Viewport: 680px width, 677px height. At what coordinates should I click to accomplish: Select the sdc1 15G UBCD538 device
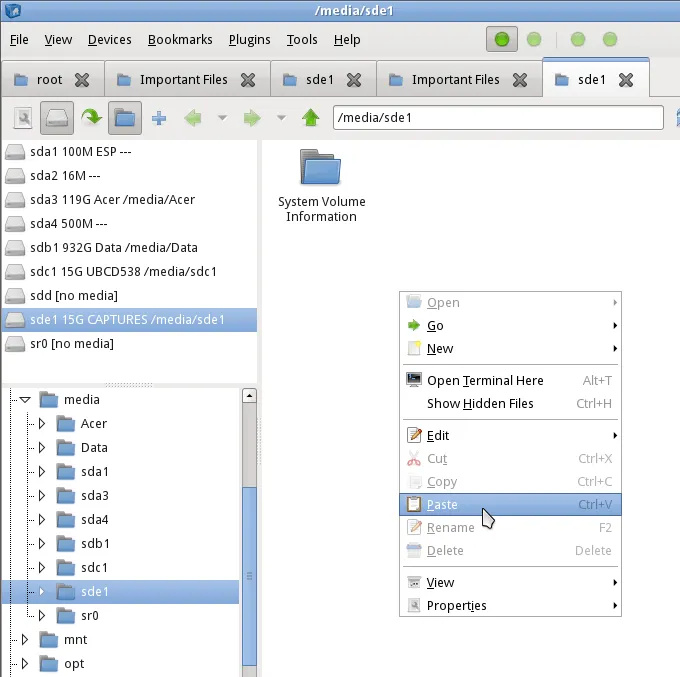pyautogui.click(x=122, y=271)
